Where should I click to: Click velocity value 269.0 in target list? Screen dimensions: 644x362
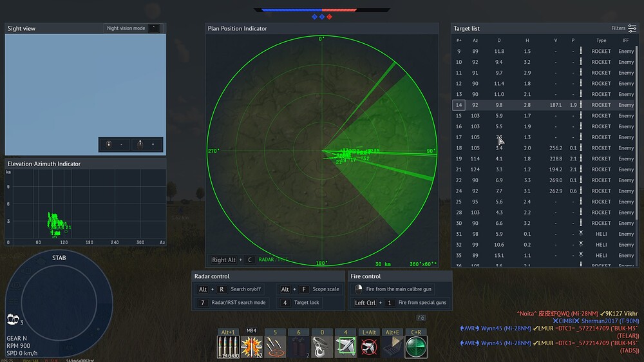pyautogui.click(x=556, y=180)
